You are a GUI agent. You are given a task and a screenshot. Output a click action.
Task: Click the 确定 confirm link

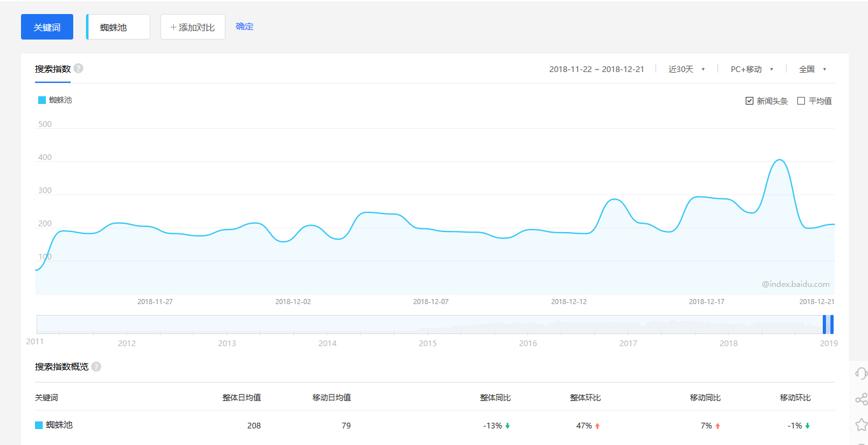pos(245,27)
